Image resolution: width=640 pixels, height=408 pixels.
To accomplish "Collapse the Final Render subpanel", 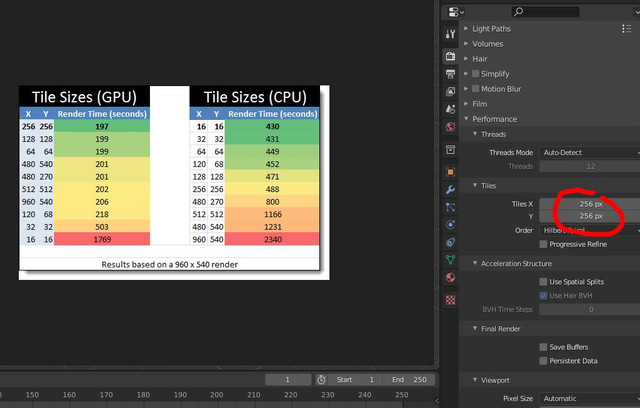I will [x=475, y=328].
